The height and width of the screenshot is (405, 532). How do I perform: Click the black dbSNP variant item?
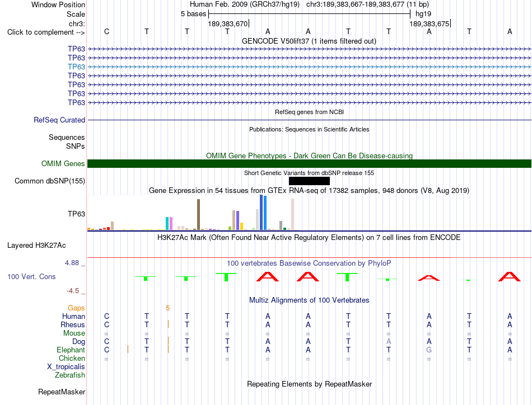point(309,181)
